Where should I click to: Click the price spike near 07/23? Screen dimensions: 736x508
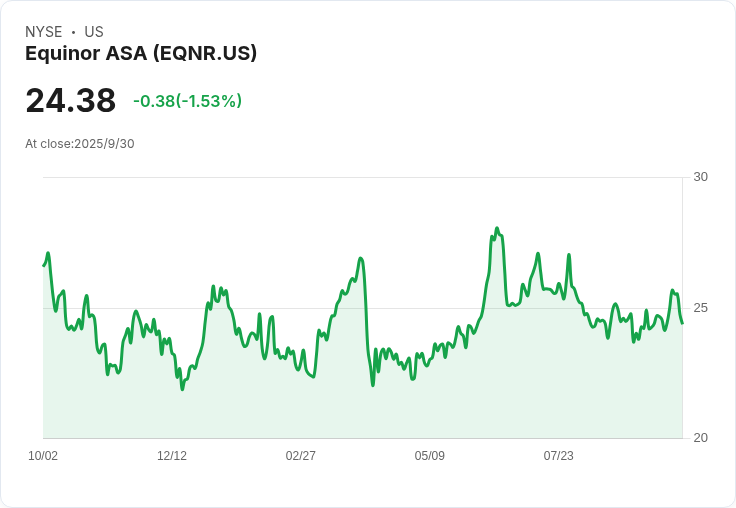[x=568, y=255]
